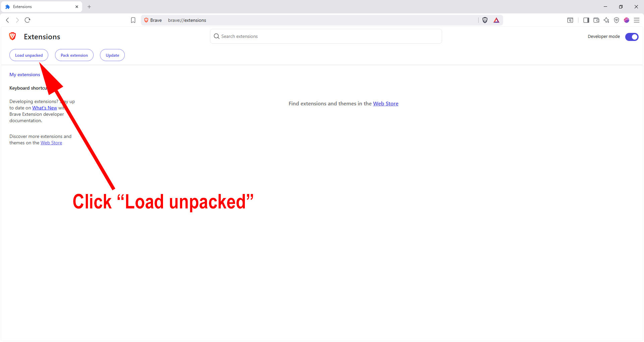The height and width of the screenshot is (342, 644).
Task: Click the Load unpacked button
Action: tap(29, 55)
